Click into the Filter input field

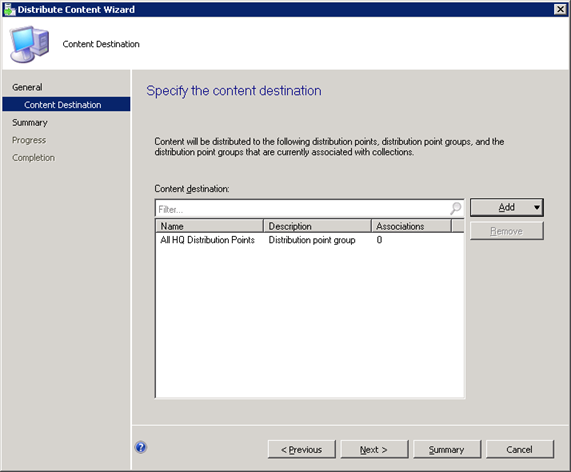302,209
